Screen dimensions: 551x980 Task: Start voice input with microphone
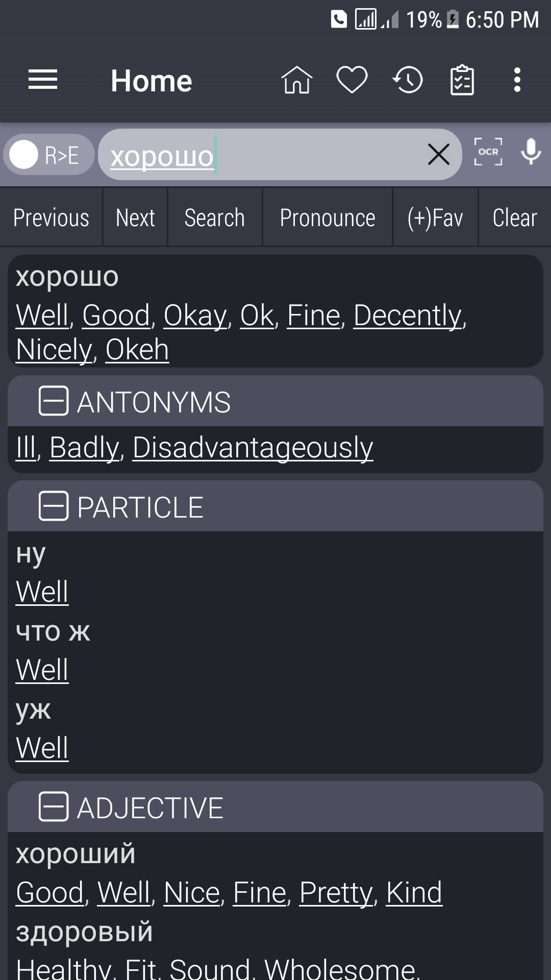coord(531,152)
